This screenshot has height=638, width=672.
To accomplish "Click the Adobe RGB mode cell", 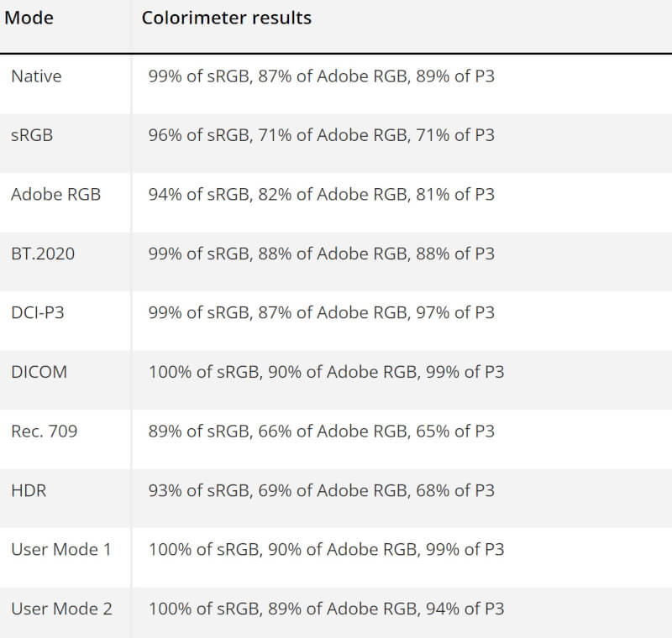I will (55, 194).
